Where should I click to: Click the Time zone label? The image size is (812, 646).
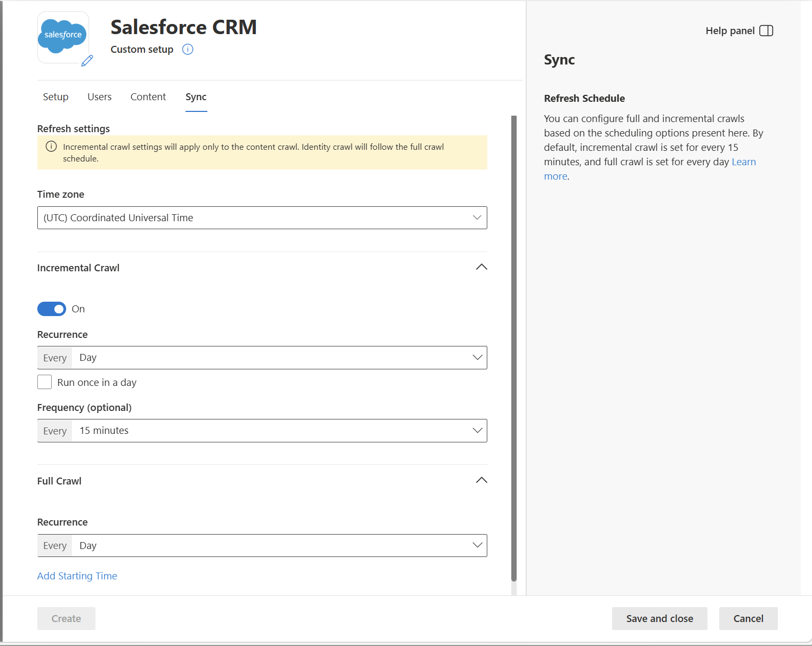[61, 195]
